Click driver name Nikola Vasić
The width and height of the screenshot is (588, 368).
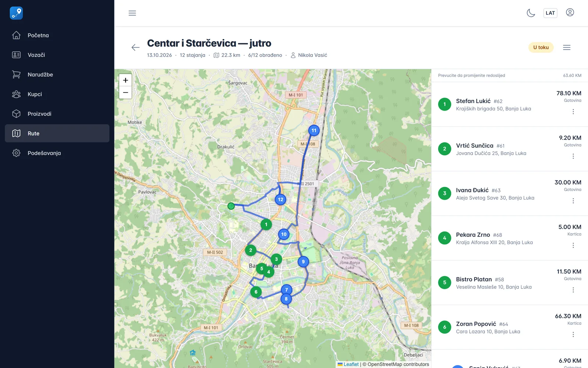pos(312,55)
